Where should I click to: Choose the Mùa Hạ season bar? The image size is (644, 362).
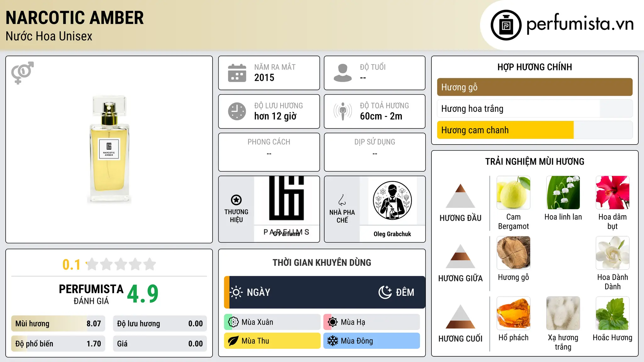372,322
